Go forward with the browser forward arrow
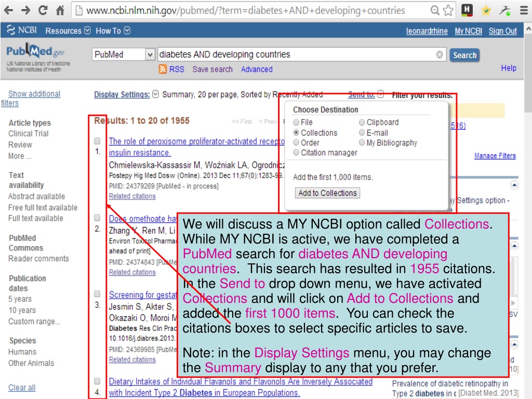The height and width of the screenshot is (399, 532). 26,10
